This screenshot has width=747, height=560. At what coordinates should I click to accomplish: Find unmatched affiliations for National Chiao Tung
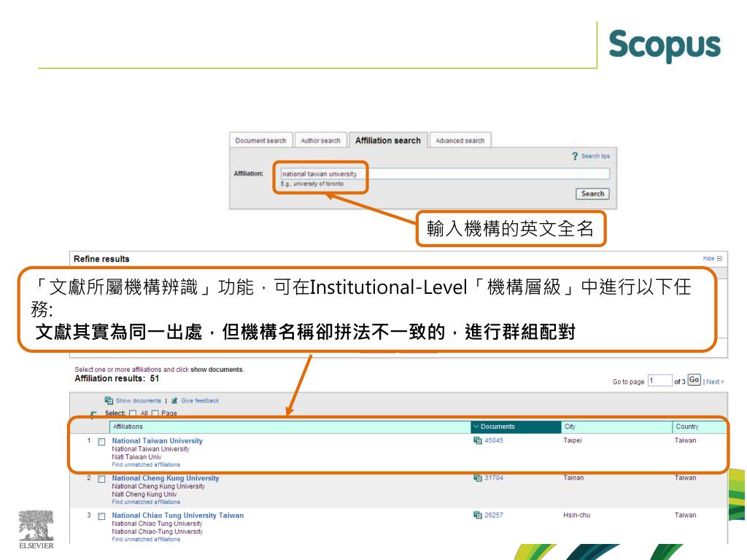pyautogui.click(x=146, y=539)
